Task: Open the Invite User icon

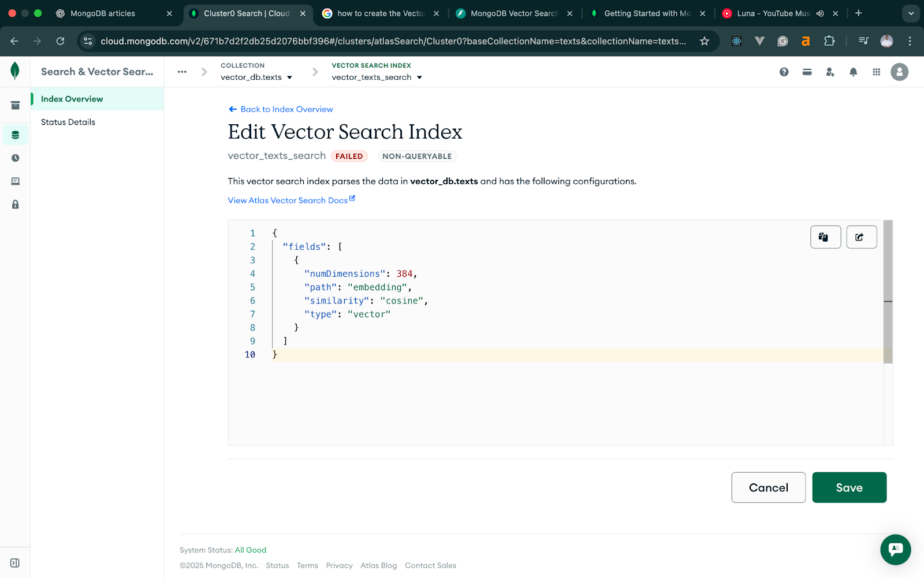Action: tap(830, 72)
